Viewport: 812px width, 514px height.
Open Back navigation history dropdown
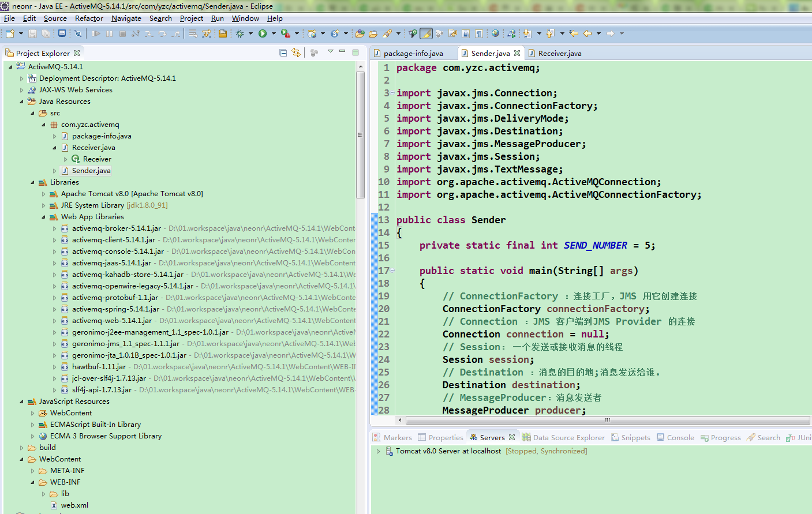click(598, 33)
